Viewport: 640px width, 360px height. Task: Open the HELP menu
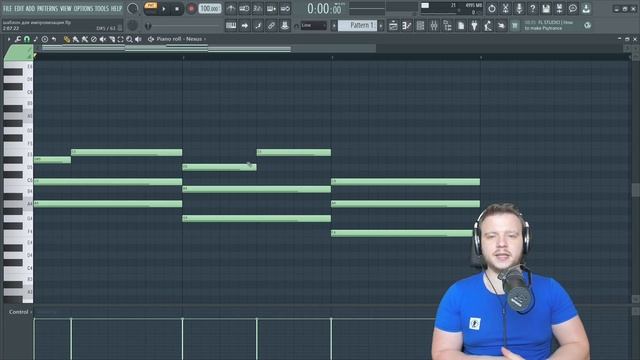pyautogui.click(x=116, y=8)
